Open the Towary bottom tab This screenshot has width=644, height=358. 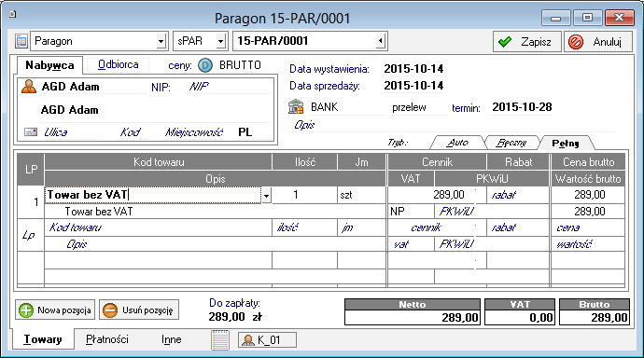[43, 339]
